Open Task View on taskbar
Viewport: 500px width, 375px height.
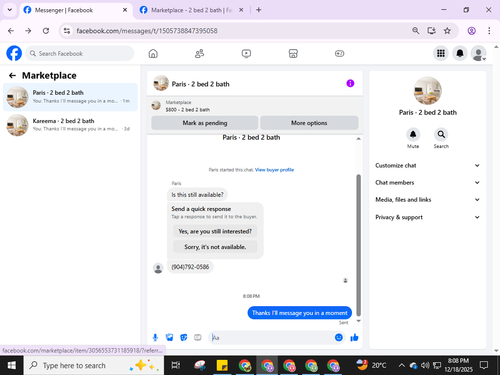176,365
